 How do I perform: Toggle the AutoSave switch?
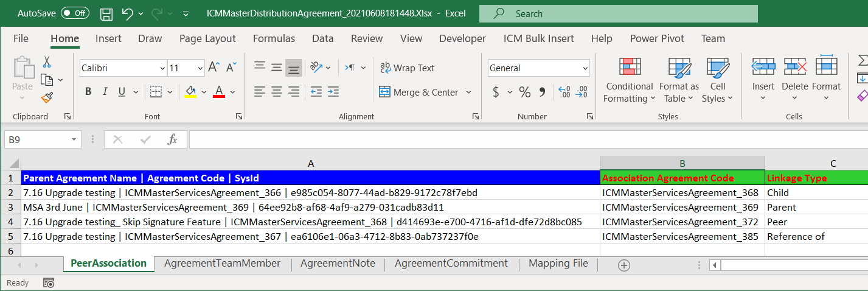coord(75,13)
